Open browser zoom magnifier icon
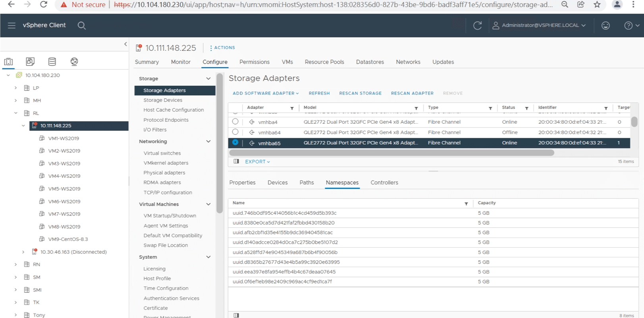 tap(565, 4)
